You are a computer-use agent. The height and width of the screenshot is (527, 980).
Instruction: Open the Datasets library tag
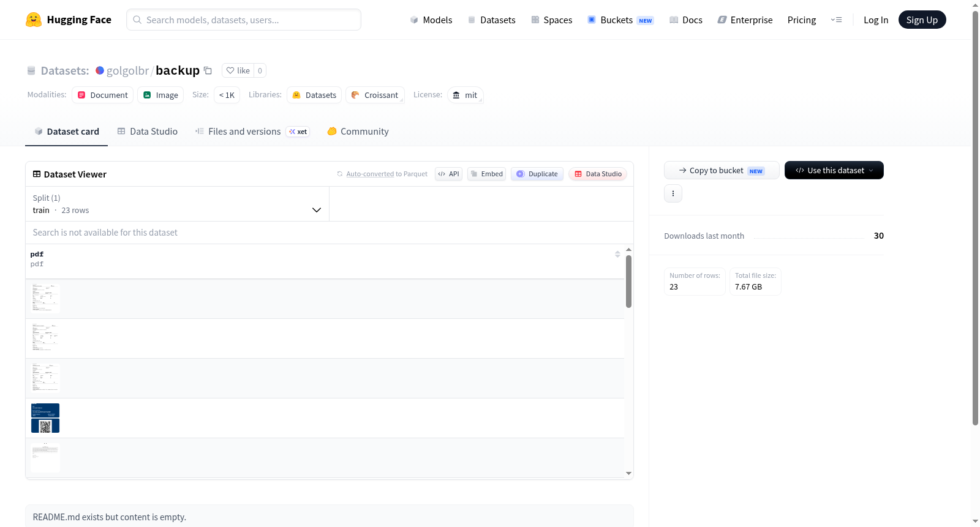click(314, 95)
